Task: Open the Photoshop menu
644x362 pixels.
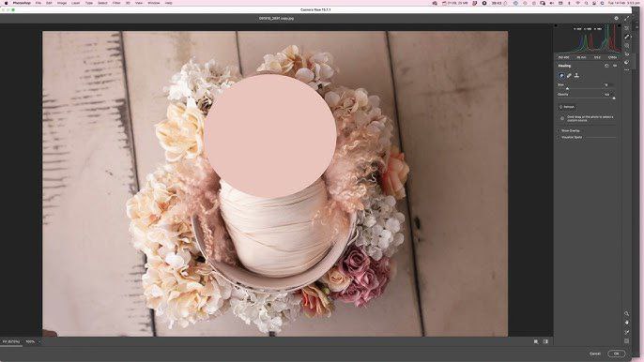Action: point(22,3)
